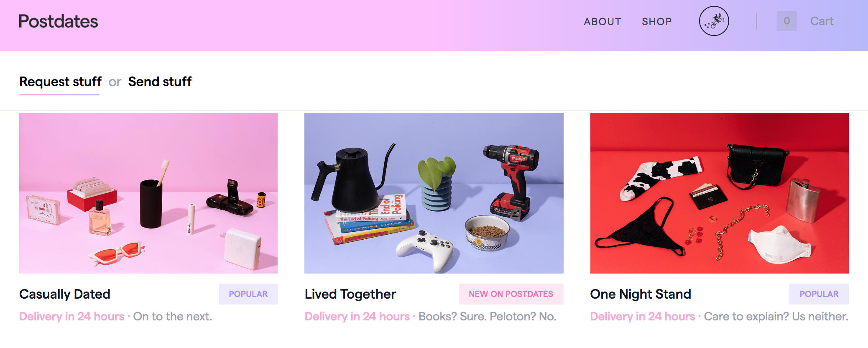Screen dimensions: 868x348
Task: Open the SHOP menu item
Action: click(x=656, y=21)
